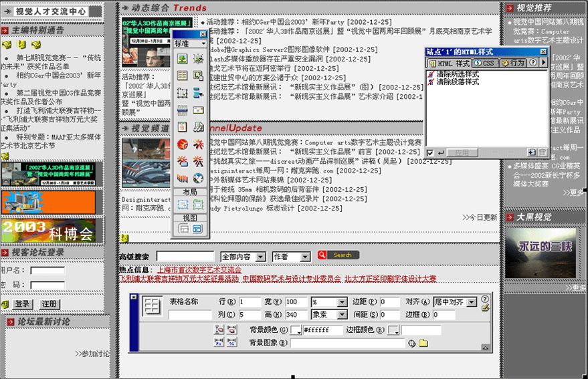
Task: Click the new style icon in HTML Styles panel
Action: pyautogui.click(x=530, y=153)
